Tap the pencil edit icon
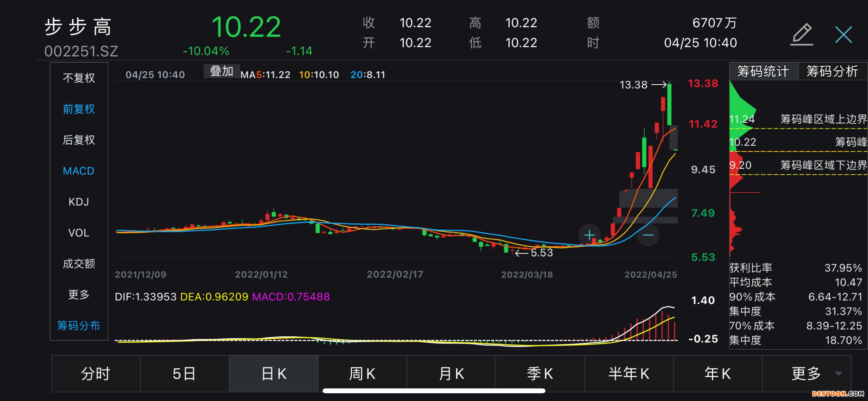868x401 pixels. pos(802,34)
